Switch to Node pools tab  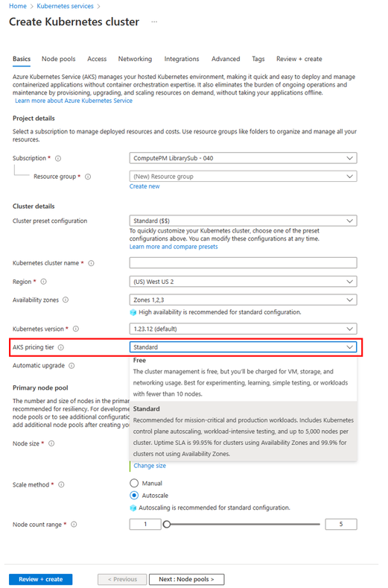coord(59,59)
